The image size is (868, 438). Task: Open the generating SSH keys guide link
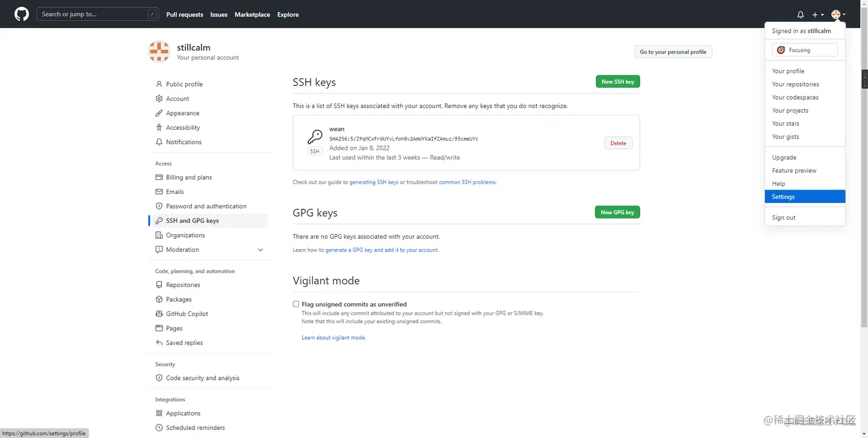click(x=374, y=183)
